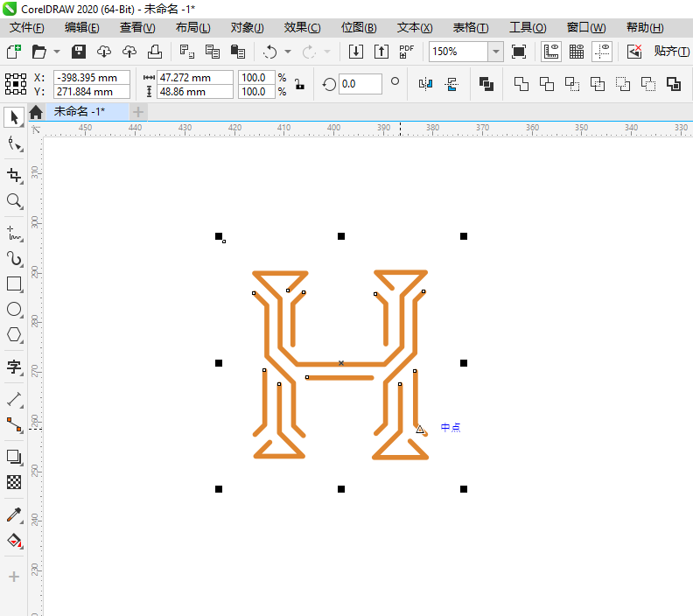Activate the Zoom magnifier tool
This screenshot has height=616, width=693.
tap(14, 201)
